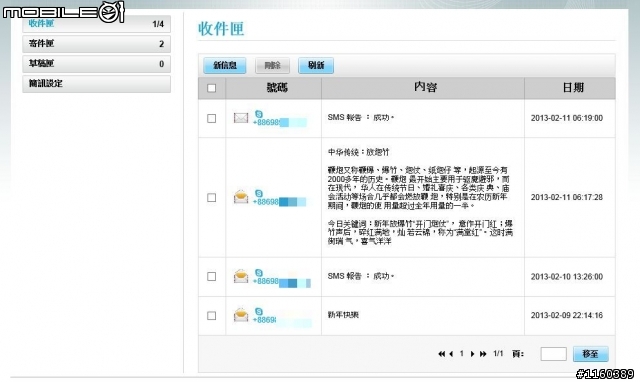
Task: Click Skype icon beside 22:14:16 sender number
Action: [x=259, y=311]
